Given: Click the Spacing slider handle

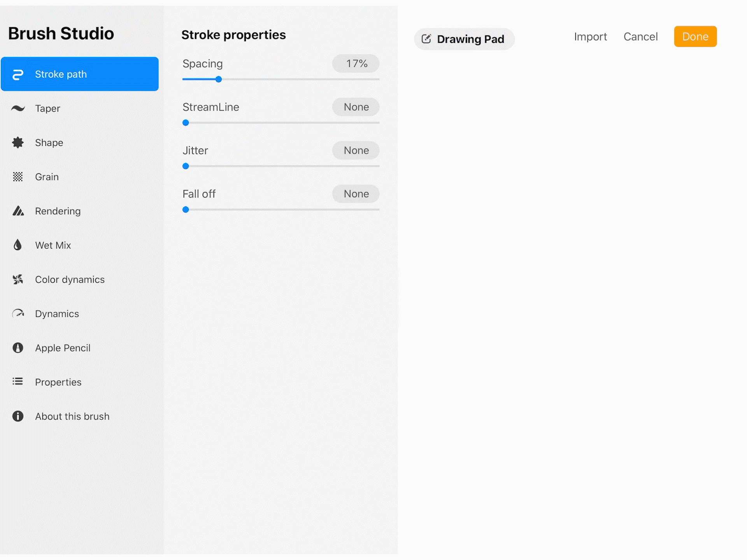Looking at the screenshot, I should [219, 79].
